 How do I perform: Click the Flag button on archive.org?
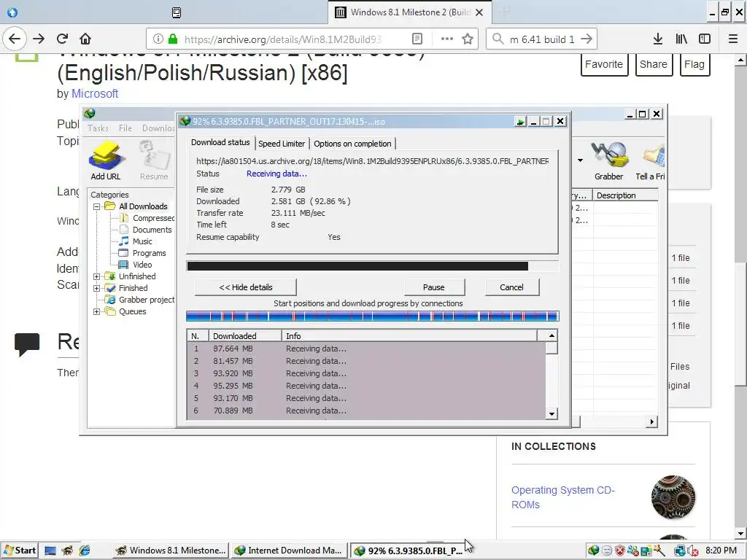point(694,64)
